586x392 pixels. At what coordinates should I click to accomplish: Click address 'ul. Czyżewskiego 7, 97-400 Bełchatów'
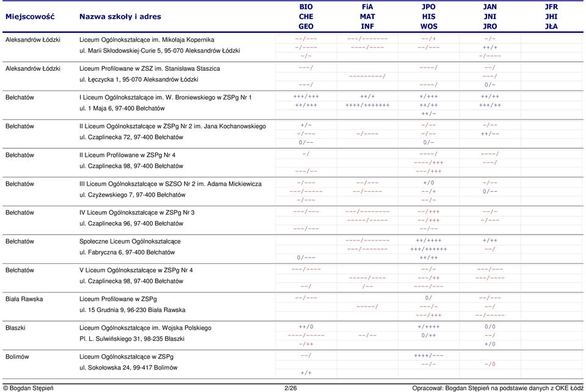[x=132, y=195]
